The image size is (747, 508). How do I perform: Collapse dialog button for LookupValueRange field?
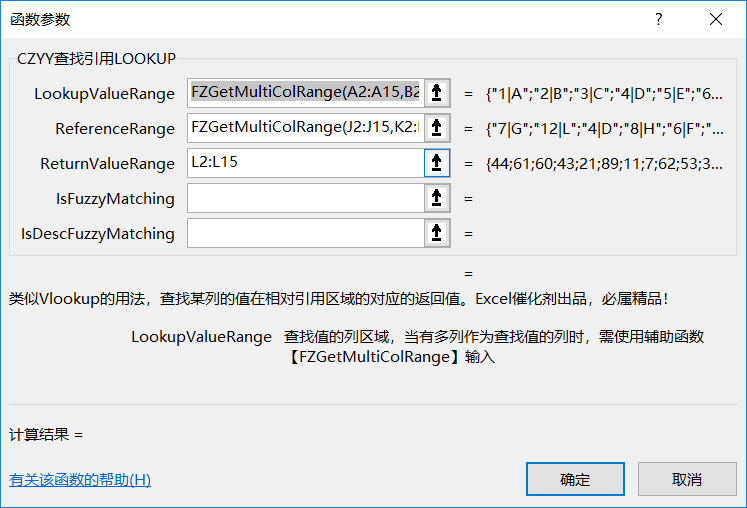tap(437, 93)
